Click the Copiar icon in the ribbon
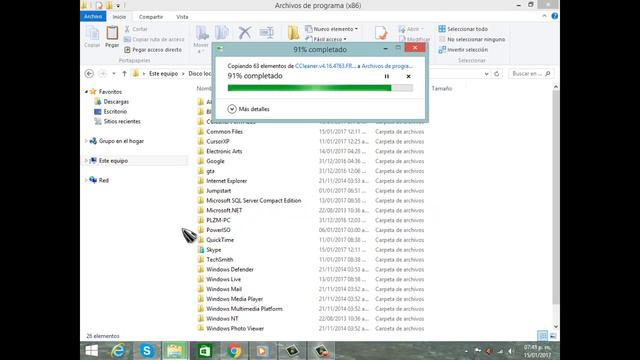Image resolution: width=640 pixels, height=360 pixels. [x=92, y=33]
